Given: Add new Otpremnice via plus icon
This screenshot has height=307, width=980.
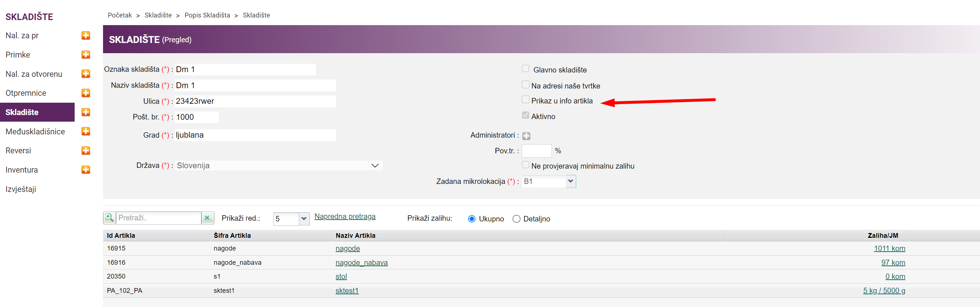Looking at the screenshot, I should (x=86, y=93).
